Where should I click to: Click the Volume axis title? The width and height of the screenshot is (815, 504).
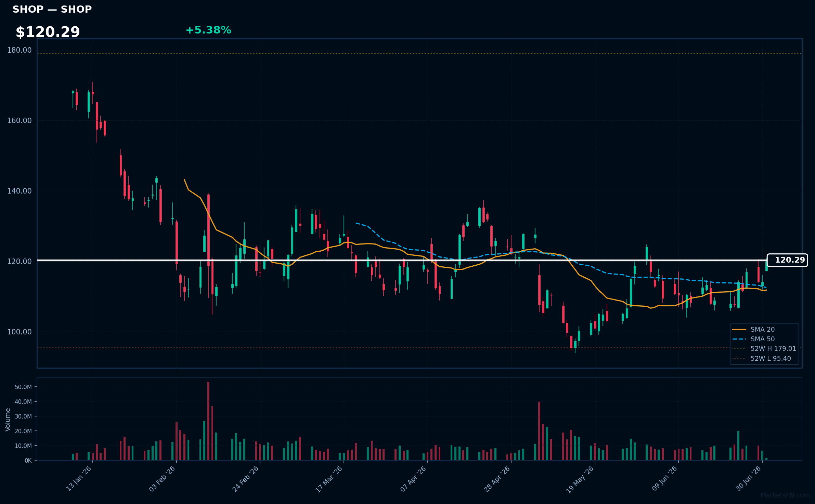click(x=8, y=420)
